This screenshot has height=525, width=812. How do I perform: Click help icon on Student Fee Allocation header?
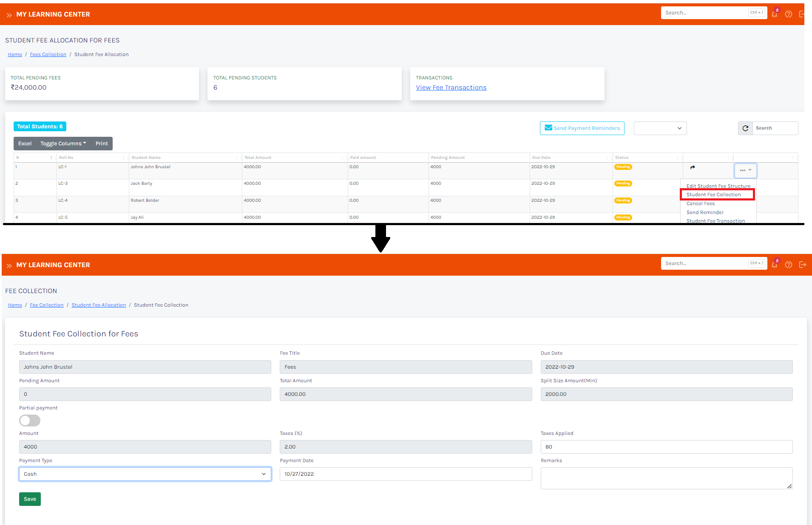click(789, 14)
